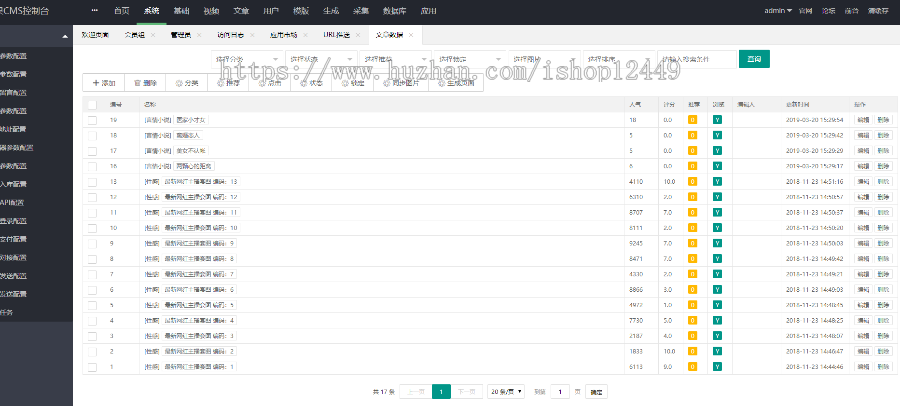This screenshot has height=406, width=900.
Task: Close the 会员组 tab
Action: [153, 35]
